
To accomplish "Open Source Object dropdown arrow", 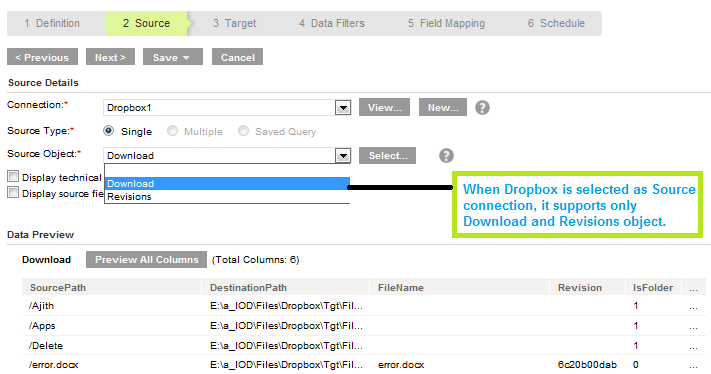I will point(343,156).
